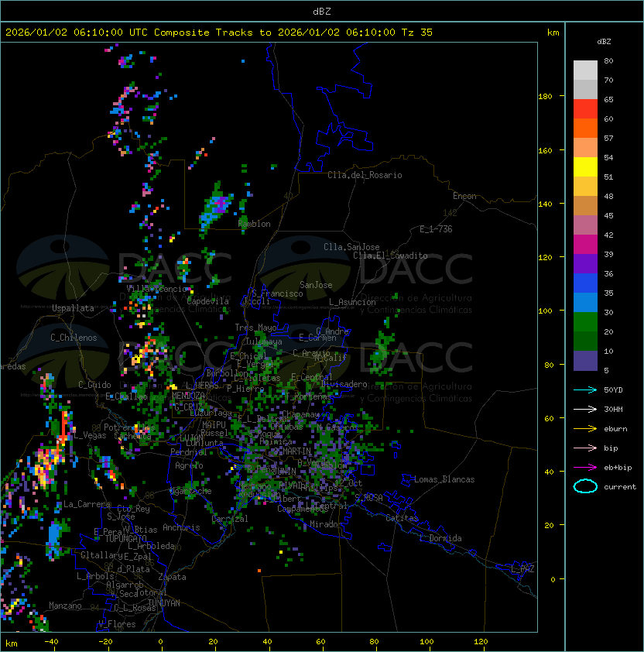Screen dimensions: 644x652
Task: Choose the light gray 70-80 dBZ swatch
Action: pos(585,70)
